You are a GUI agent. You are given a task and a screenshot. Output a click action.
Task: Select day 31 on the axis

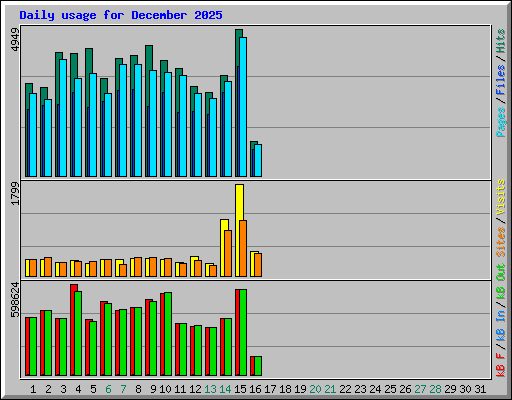pos(480,389)
